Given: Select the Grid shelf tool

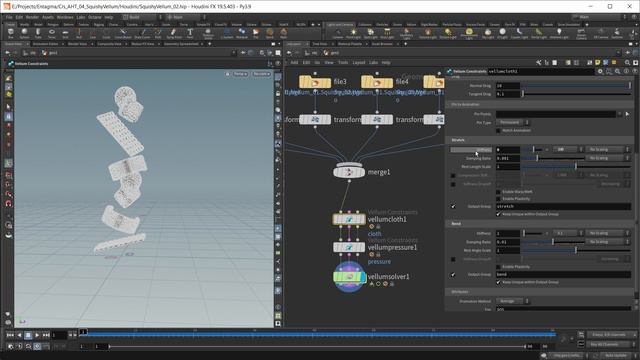Looking at the screenshot, I should (x=65, y=33).
